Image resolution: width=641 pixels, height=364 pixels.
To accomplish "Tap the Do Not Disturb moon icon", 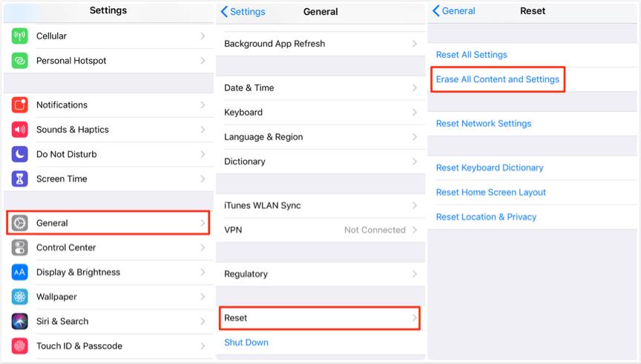I will 19,154.
